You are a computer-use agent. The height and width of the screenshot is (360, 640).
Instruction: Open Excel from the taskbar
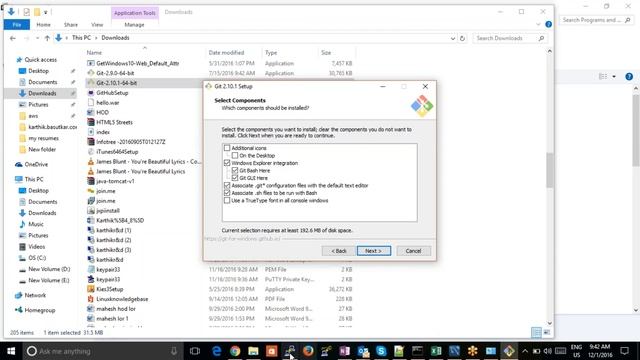(436, 351)
